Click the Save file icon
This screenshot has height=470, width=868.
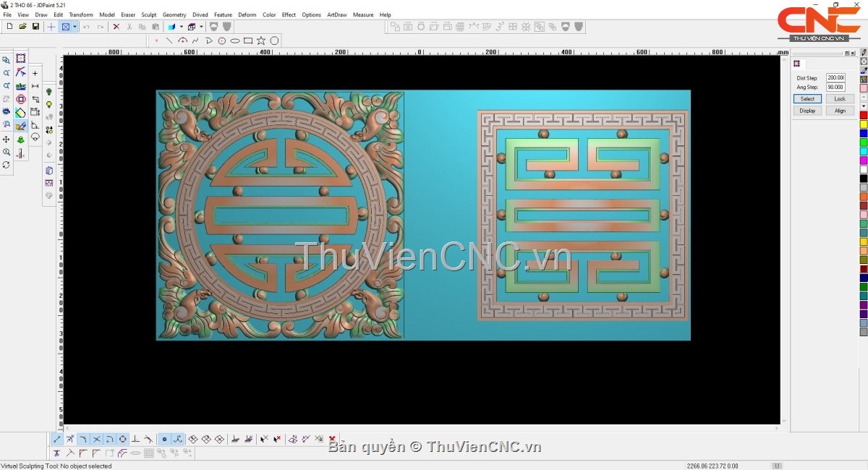point(35,27)
